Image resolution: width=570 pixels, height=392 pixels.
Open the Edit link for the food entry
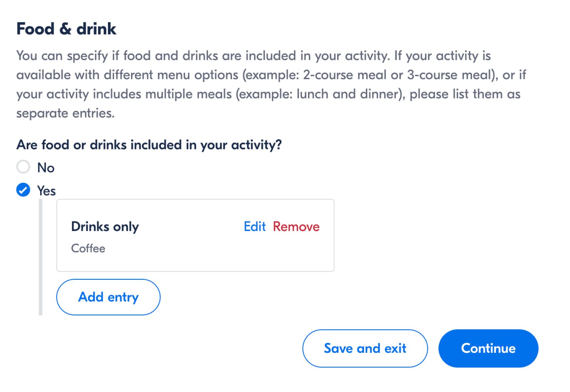point(254,226)
